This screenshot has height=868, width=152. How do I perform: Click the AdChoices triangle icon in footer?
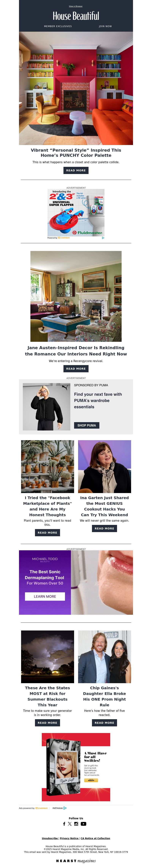pyautogui.click(x=65, y=808)
